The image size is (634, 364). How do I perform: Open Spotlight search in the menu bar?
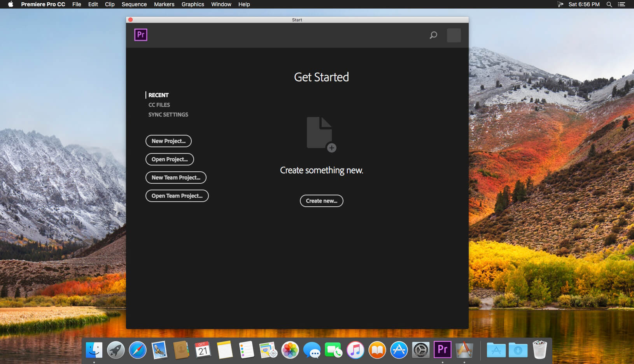tap(609, 4)
